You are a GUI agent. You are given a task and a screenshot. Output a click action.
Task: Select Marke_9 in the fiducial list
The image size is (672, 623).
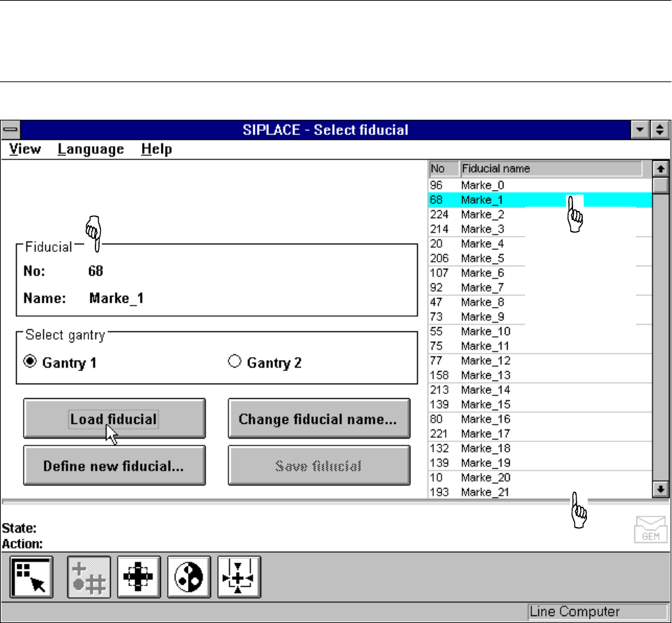540,317
